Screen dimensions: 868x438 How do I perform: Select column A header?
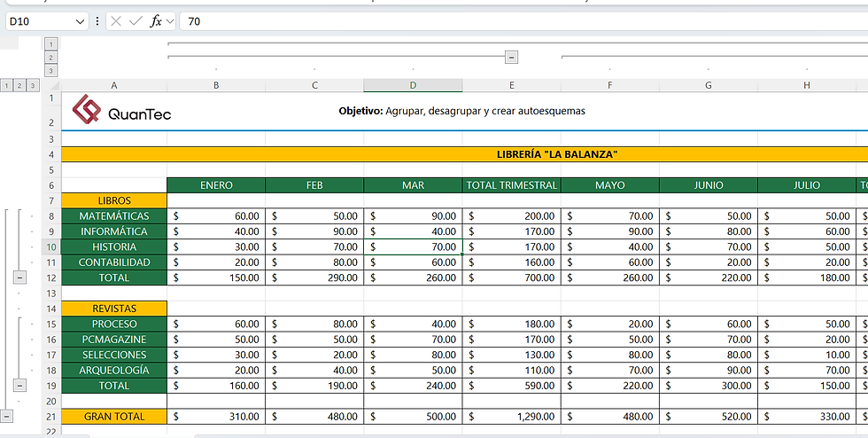[114, 85]
